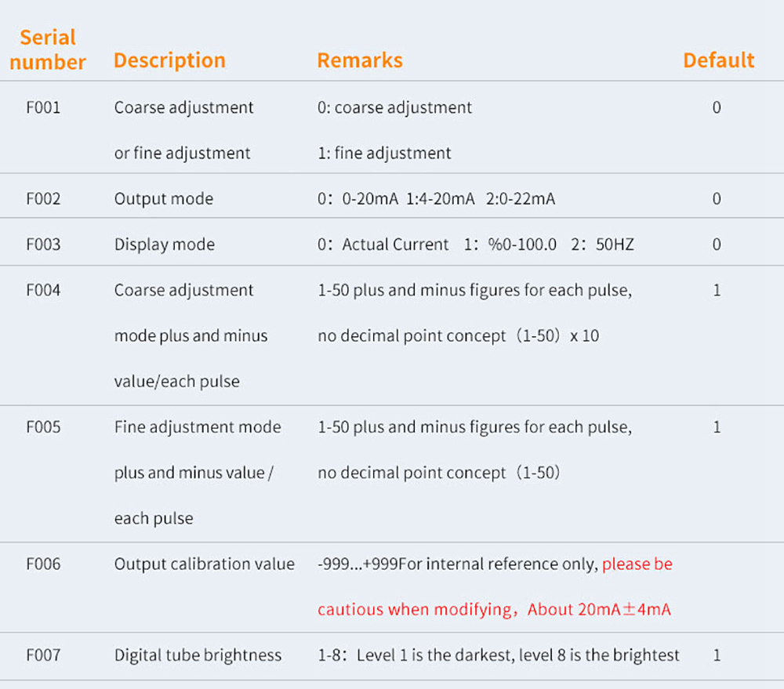Click the default value for Digital tube brightness
The width and height of the screenshot is (784, 689).
pos(717,655)
